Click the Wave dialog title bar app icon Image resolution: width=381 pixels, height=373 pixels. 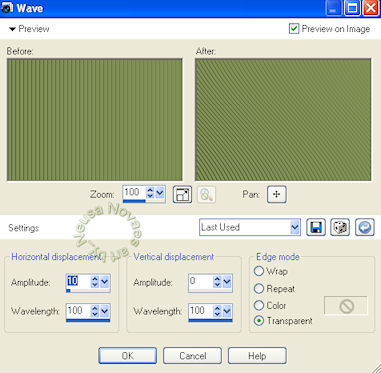(x=7, y=7)
